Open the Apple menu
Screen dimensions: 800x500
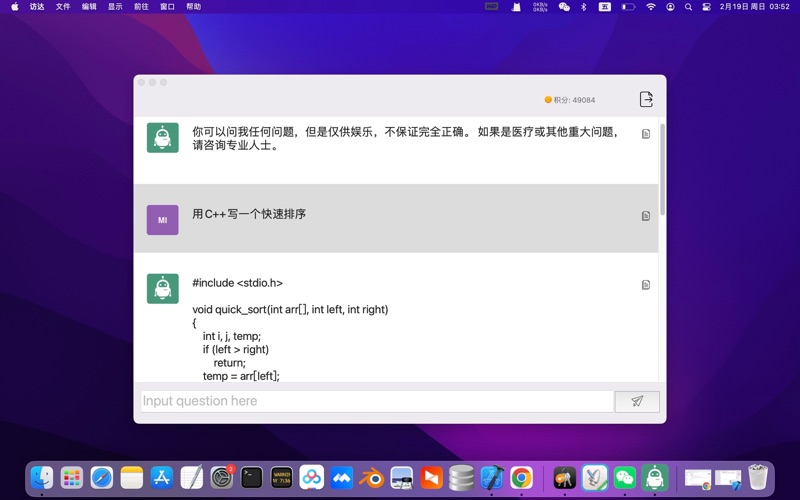click(x=15, y=7)
